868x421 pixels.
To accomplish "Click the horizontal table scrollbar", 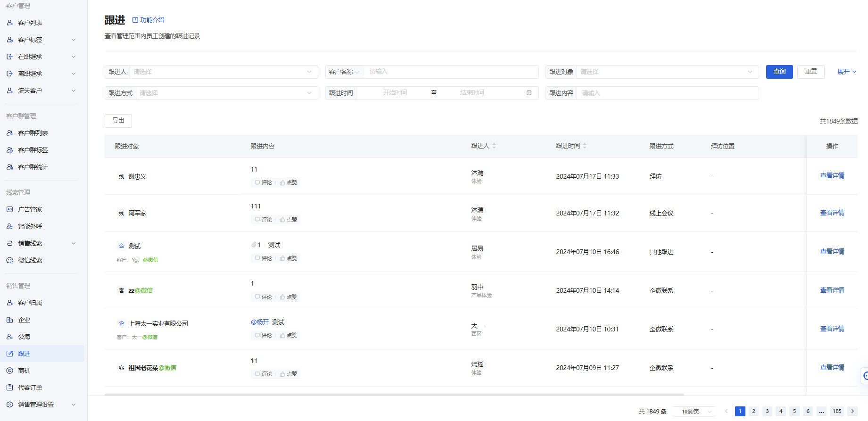I will [394, 394].
